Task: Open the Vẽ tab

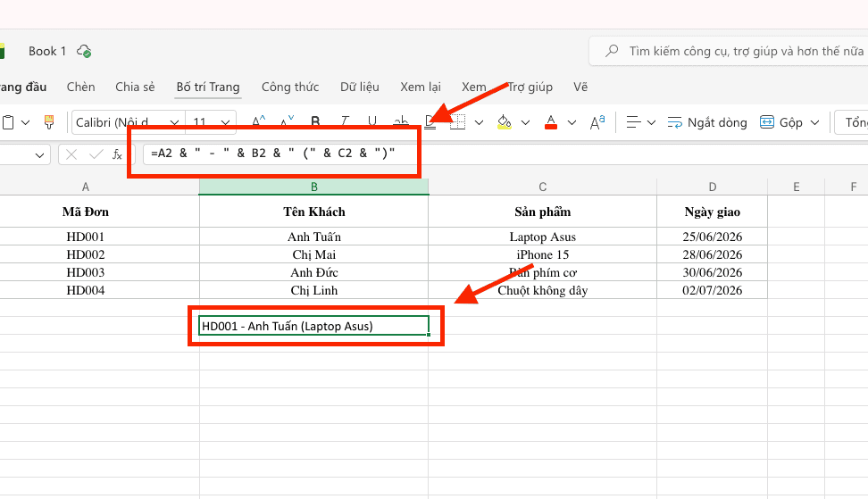Action: pyautogui.click(x=580, y=87)
